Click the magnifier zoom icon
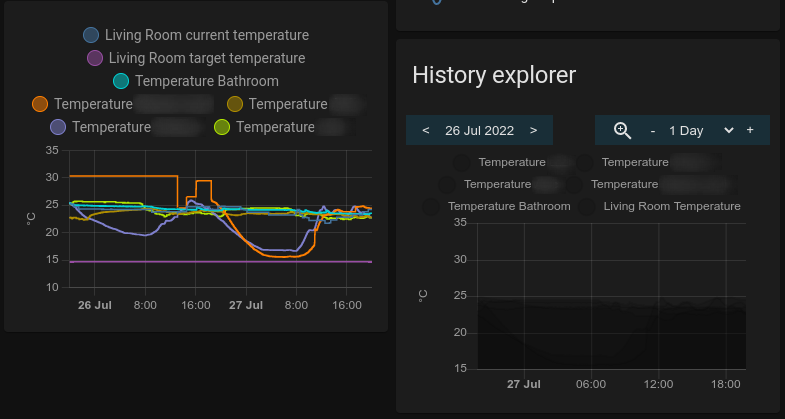Image resolution: width=785 pixels, height=419 pixels. [x=622, y=131]
